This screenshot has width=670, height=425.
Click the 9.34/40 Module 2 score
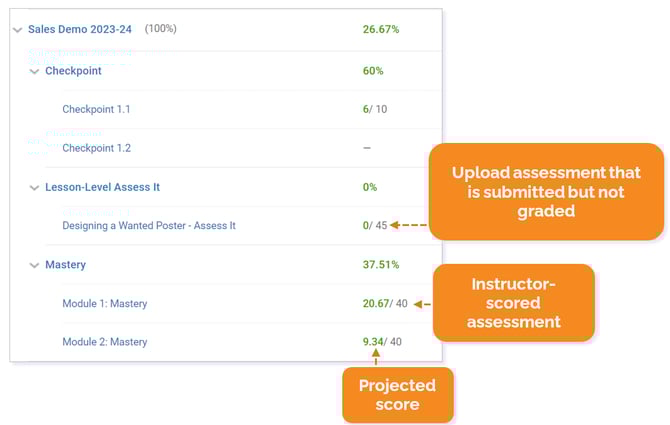click(x=382, y=342)
